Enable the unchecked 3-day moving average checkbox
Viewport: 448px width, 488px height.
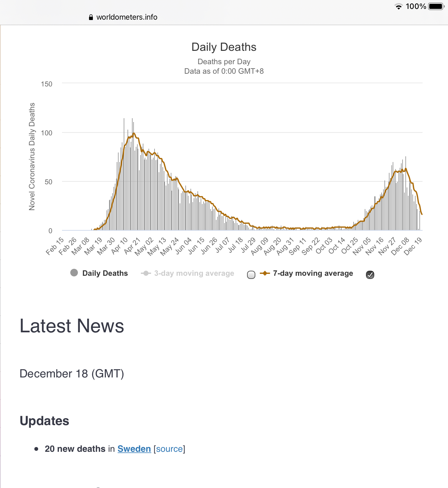tap(251, 275)
